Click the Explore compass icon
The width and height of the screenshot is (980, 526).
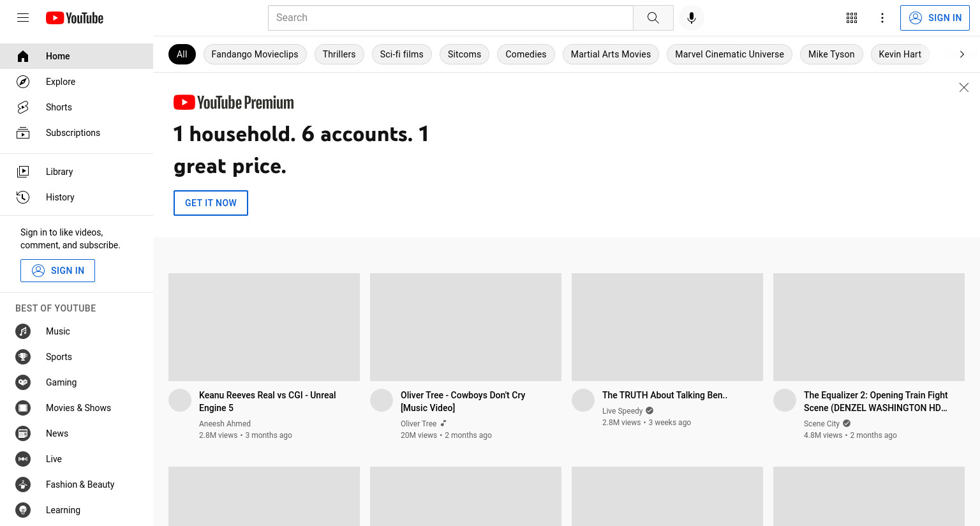pyautogui.click(x=23, y=82)
